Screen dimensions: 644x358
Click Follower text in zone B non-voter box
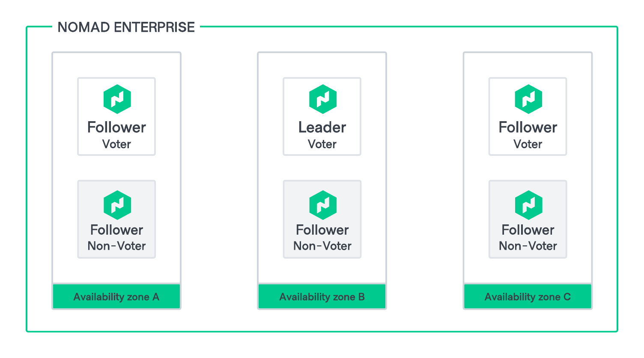[322, 230]
